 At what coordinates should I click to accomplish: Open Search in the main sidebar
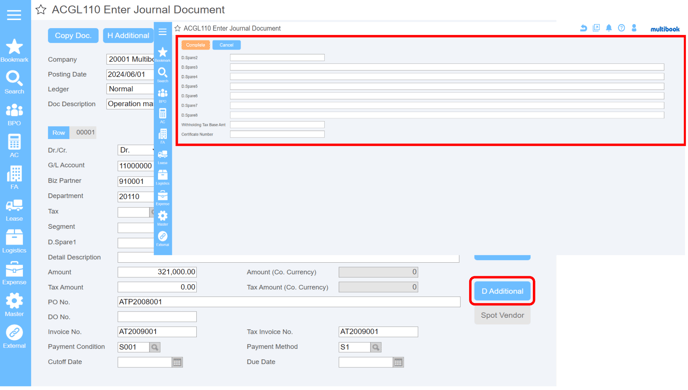[x=14, y=82]
